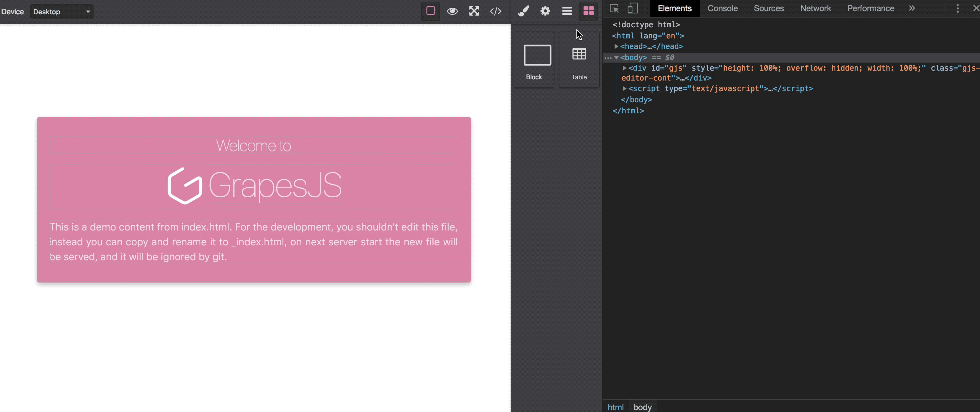The image size is (980, 412).
Task: Activate DevTools element inspector cursor icon
Action: click(614, 8)
